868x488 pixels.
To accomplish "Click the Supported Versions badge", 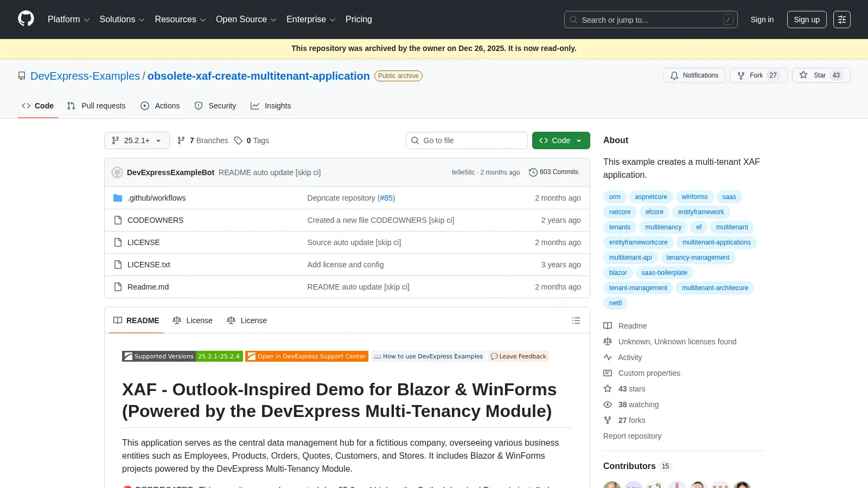I will tap(182, 356).
